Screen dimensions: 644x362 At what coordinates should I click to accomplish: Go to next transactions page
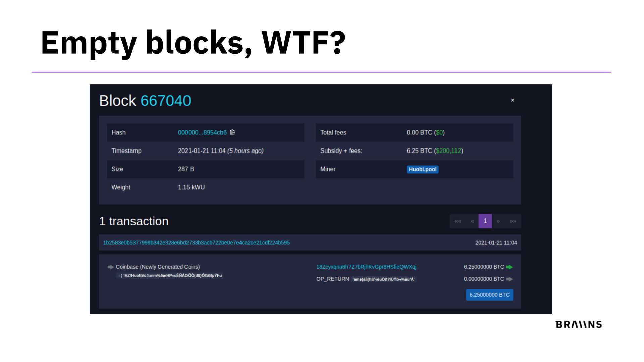(x=498, y=221)
